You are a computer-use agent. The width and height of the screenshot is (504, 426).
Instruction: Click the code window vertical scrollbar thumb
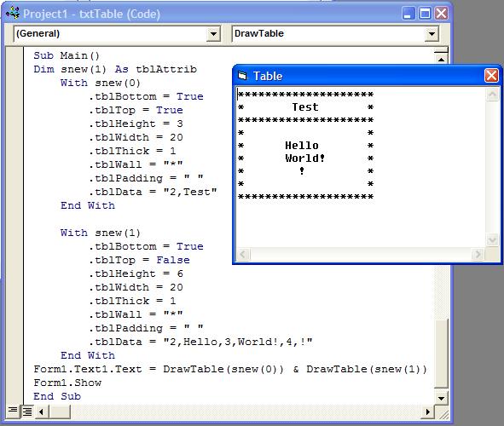(441, 353)
